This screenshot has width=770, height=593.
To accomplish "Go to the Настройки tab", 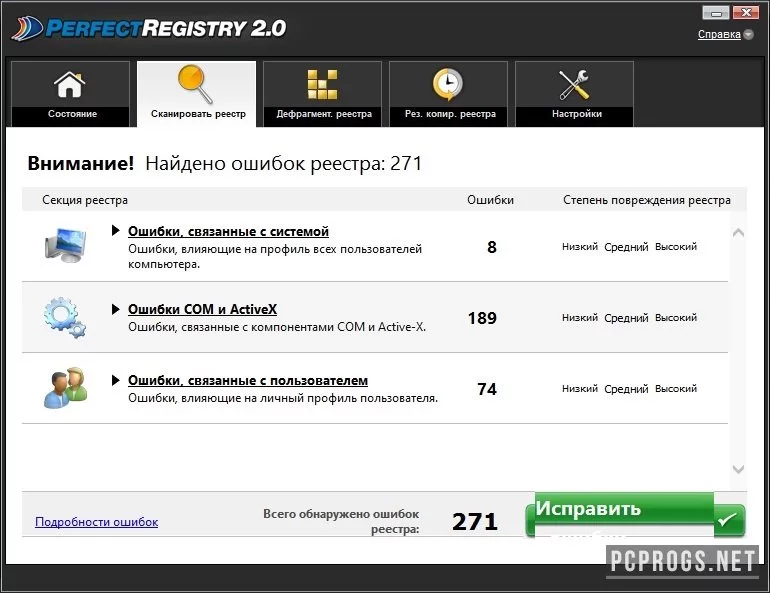I will pyautogui.click(x=575, y=94).
